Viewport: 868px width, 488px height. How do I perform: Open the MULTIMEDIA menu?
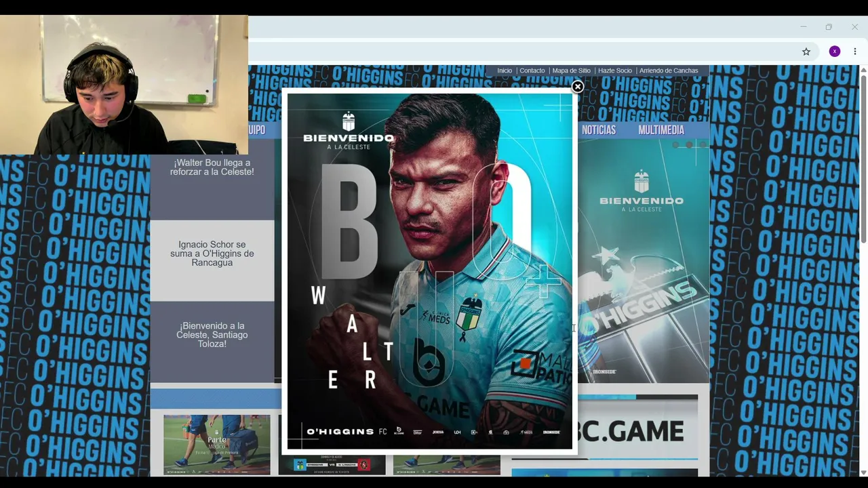661,130
